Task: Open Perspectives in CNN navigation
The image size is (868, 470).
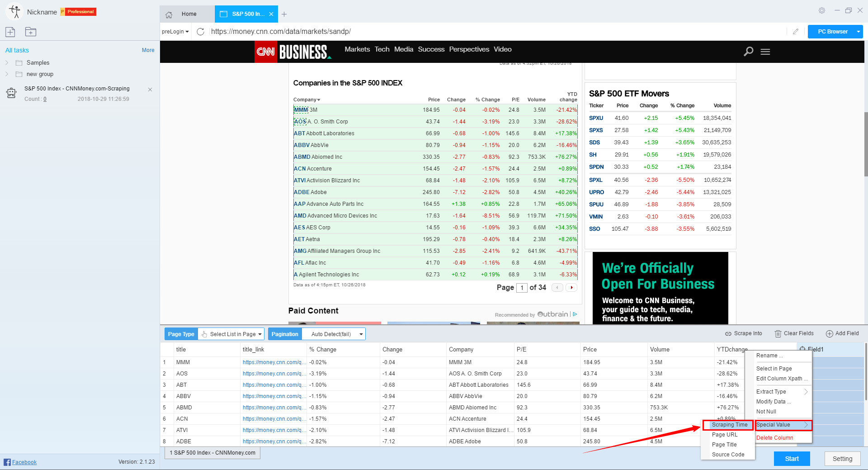Action: click(469, 49)
